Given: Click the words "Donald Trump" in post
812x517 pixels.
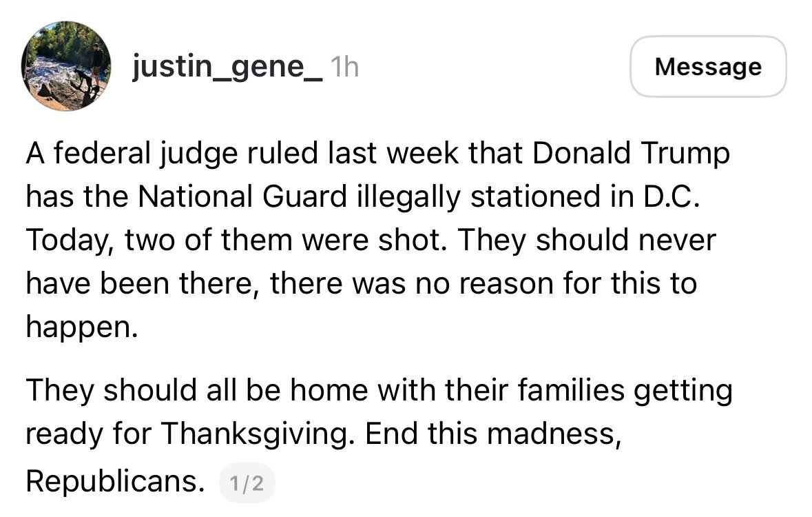Looking at the screenshot, I should tap(631, 154).
